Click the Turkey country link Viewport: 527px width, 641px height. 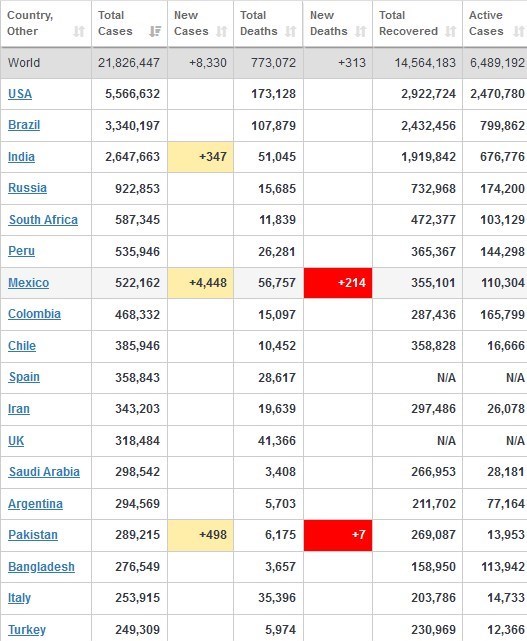(x=27, y=630)
